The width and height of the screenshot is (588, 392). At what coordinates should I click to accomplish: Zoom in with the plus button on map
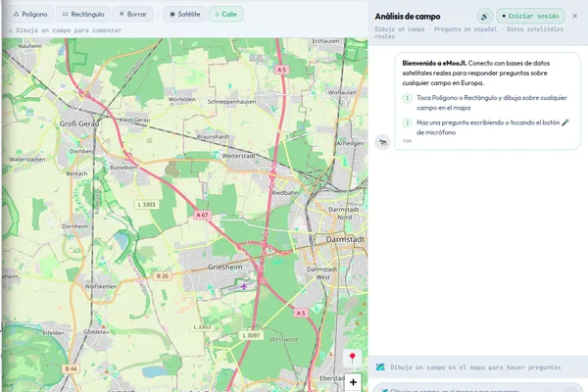[353, 382]
